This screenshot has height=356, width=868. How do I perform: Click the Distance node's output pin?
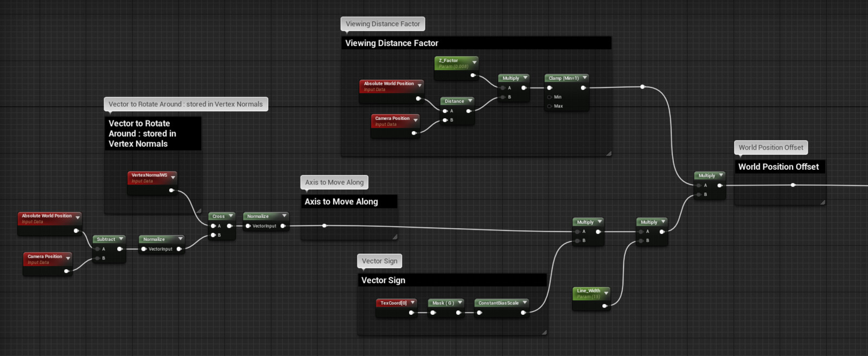[469, 111]
